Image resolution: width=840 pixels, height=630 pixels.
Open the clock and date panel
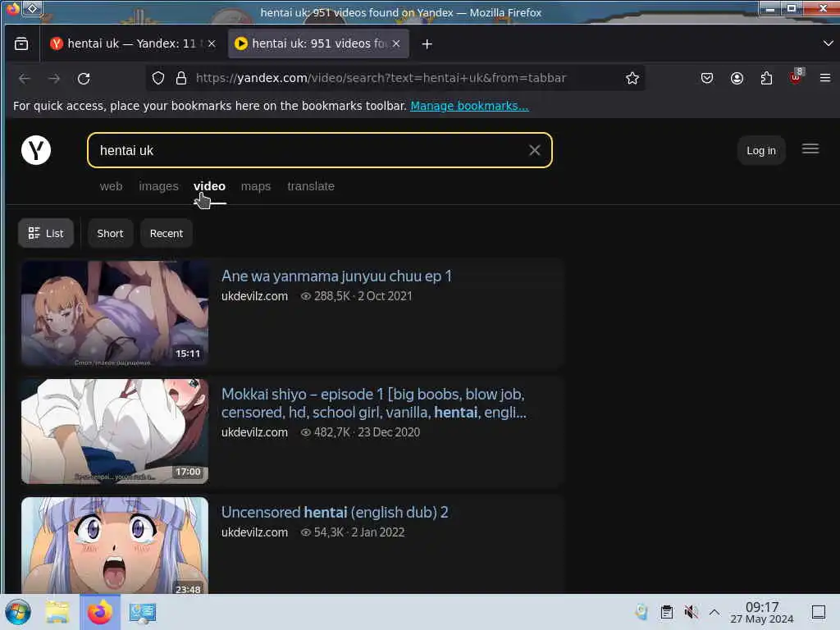[762, 612]
